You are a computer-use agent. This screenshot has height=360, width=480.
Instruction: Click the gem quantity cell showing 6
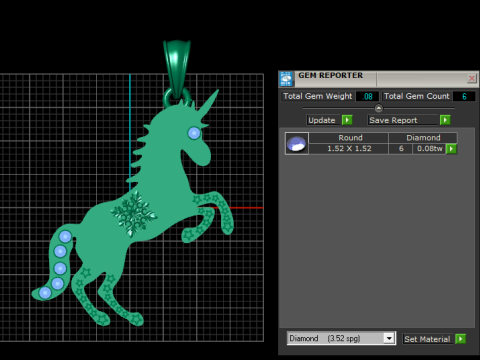pyautogui.click(x=401, y=149)
